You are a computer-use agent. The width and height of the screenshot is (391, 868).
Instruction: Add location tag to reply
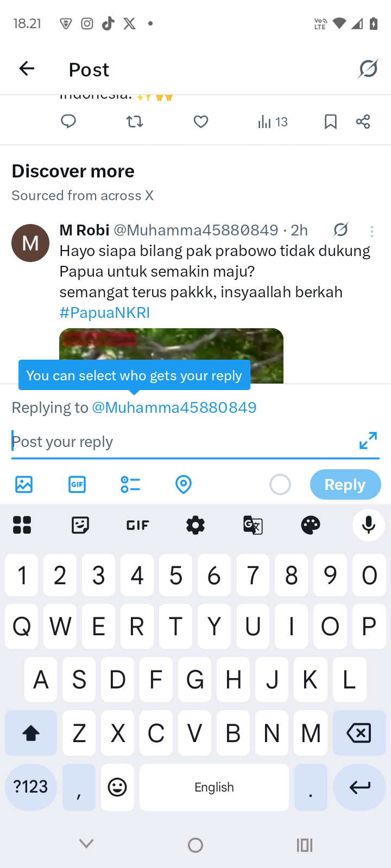tap(184, 484)
